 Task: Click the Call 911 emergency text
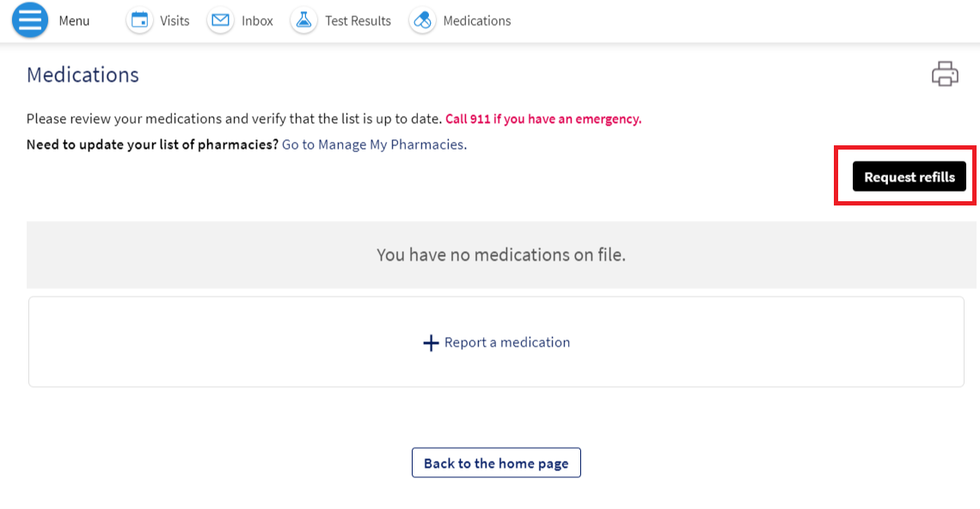(542, 119)
